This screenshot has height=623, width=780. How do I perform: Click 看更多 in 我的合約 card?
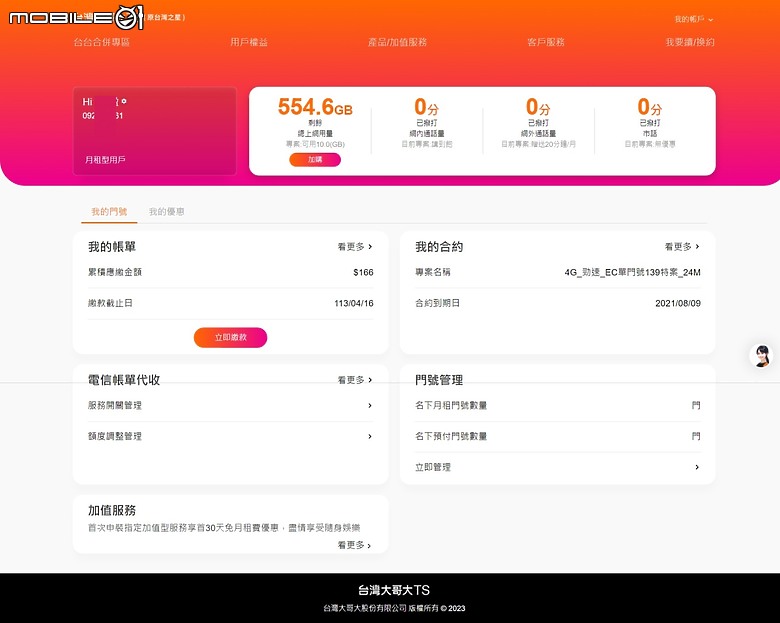(682, 247)
